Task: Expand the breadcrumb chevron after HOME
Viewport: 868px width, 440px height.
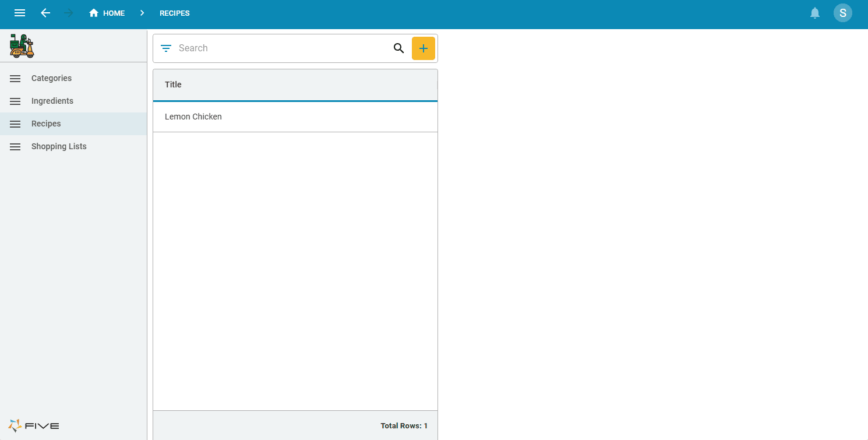Action: pyautogui.click(x=142, y=13)
